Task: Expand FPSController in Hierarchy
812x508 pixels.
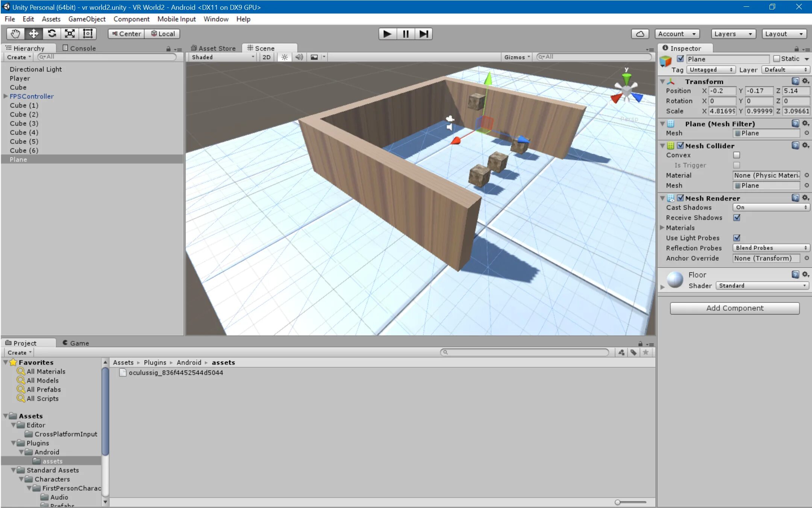Action: coord(6,96)
